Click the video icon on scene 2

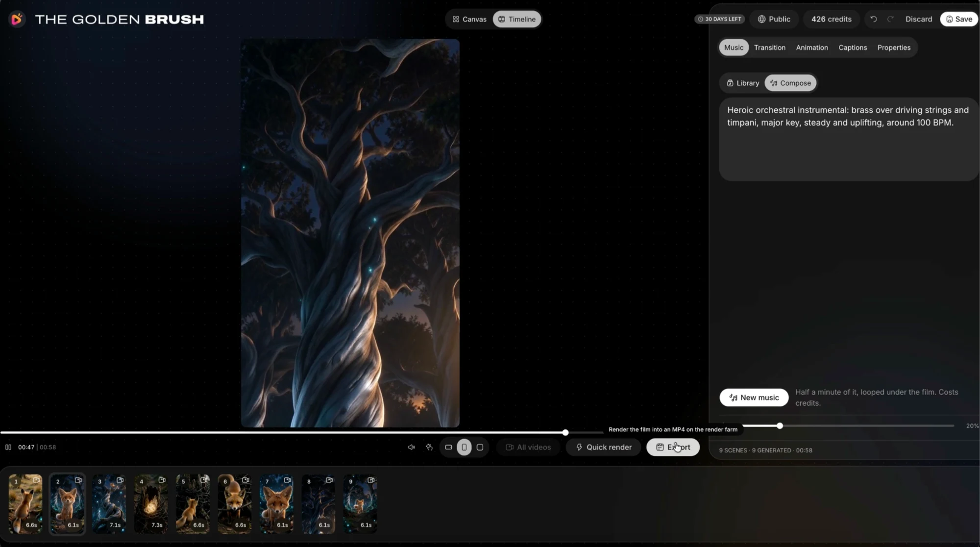tap(78, 480)
